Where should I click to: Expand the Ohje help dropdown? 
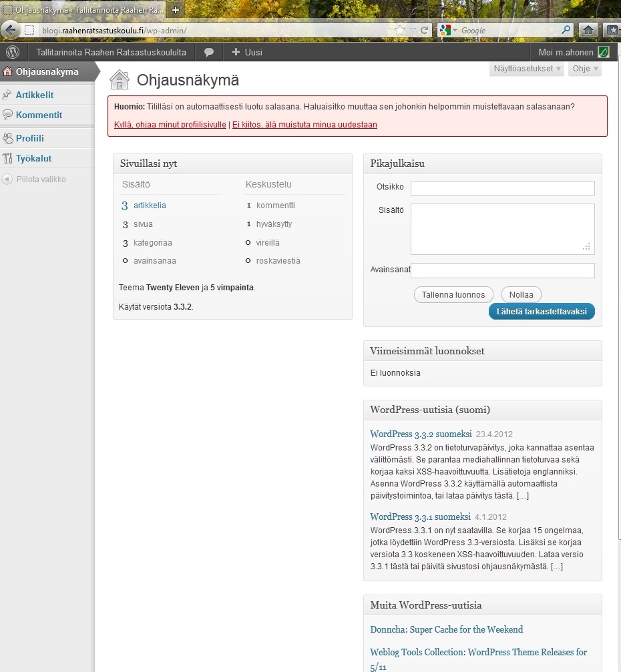point(585,69)
